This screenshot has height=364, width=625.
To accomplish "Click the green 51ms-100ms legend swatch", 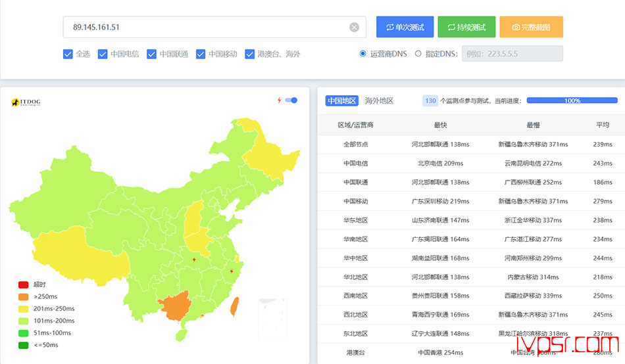I will click(24, 333).
